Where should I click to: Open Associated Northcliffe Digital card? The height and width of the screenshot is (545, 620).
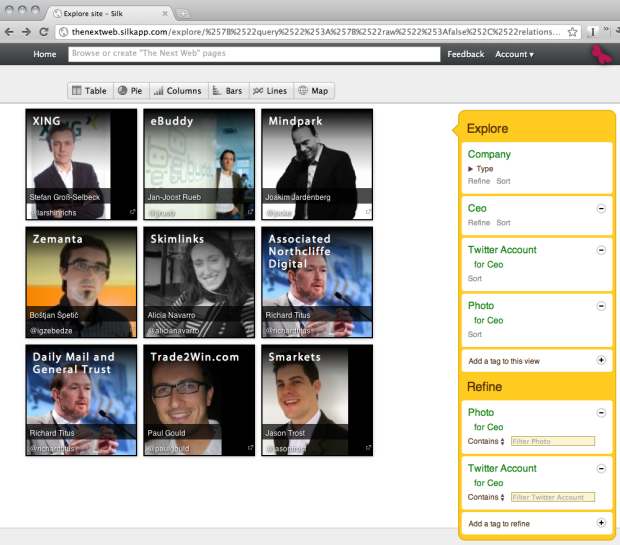point(317,282)
